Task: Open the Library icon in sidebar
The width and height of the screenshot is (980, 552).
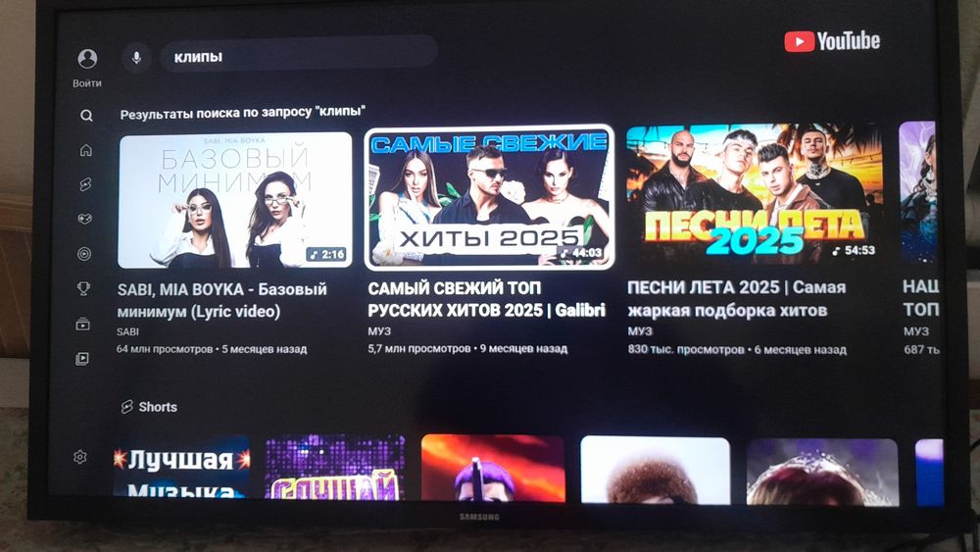Action: [82, 359]
